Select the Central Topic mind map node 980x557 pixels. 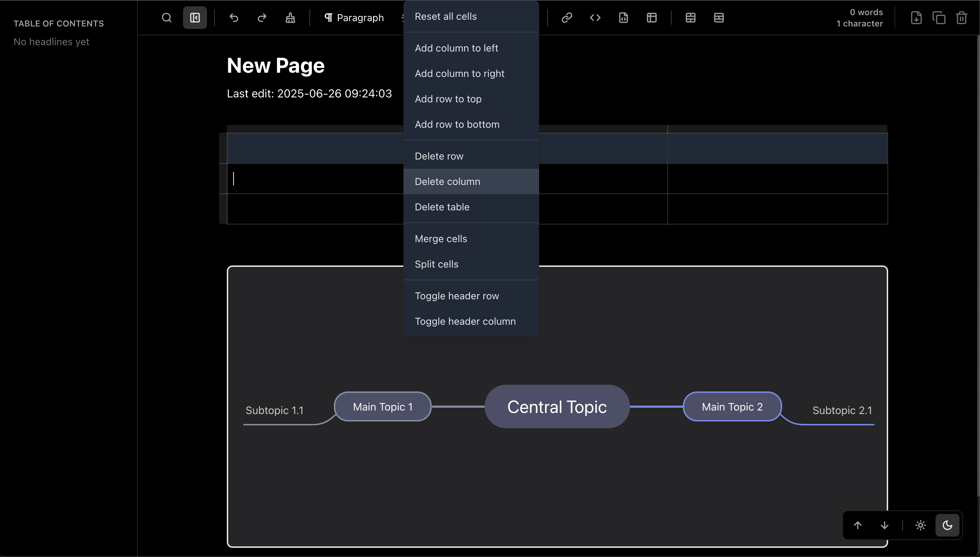557,407
